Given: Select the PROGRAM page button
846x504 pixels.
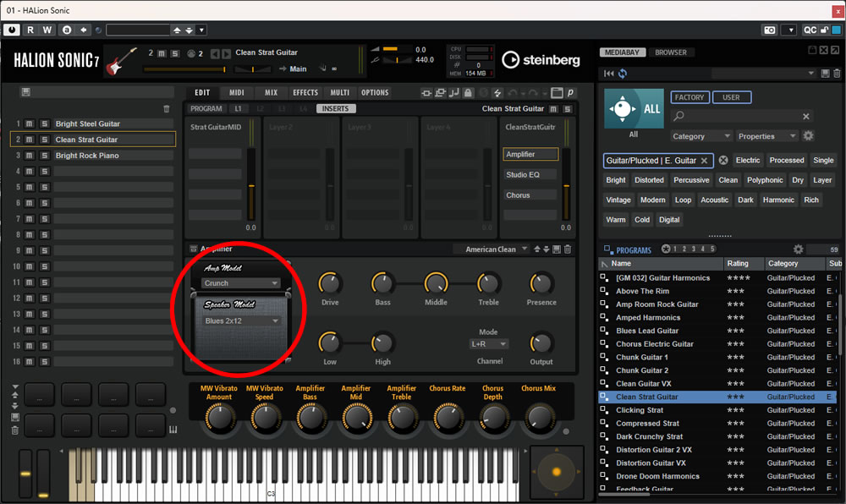Looking at the screenshot, I should click(x=206, y=109).
